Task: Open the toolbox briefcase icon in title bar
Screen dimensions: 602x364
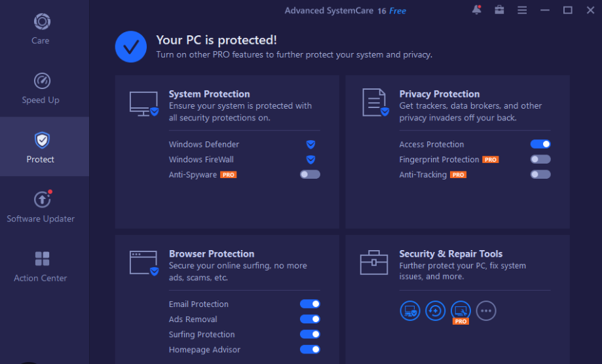Action: tap(499, 10)
